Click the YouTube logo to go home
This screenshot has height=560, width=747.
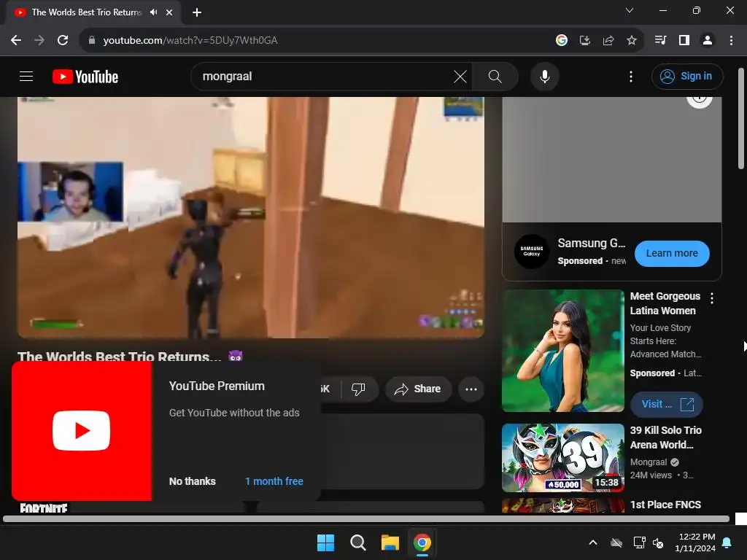(x=85, y=77)
